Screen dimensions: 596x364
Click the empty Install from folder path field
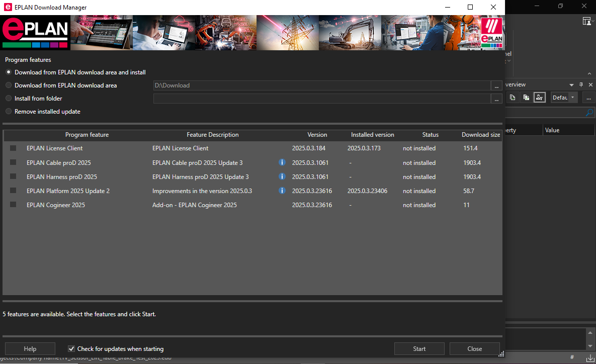322,99
